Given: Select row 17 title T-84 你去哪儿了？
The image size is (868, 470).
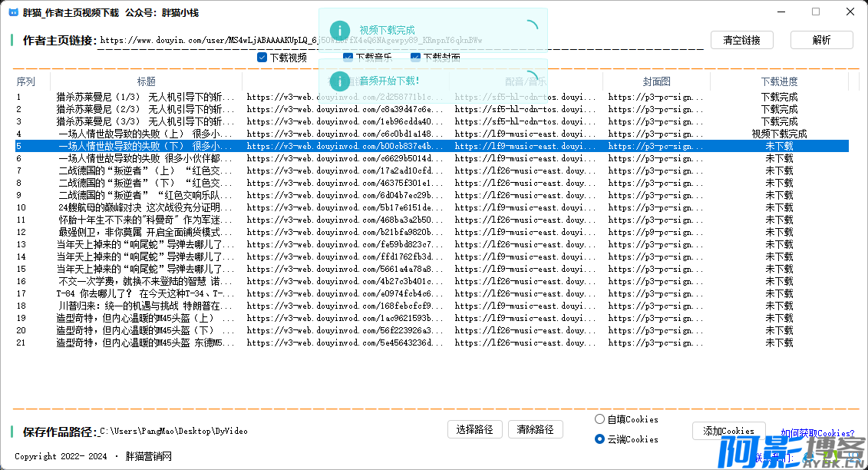Looking at the screenshot, I should [146, 293].
